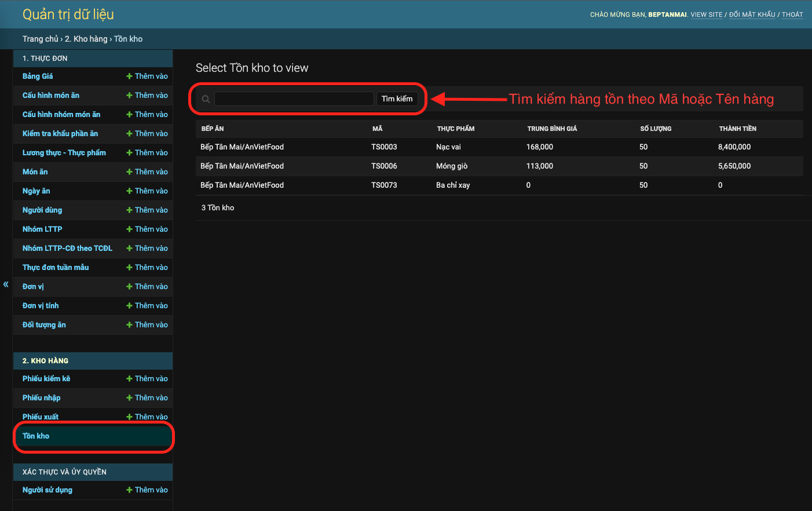Collapse the sidebar using the left chevron

pos(5,284)
